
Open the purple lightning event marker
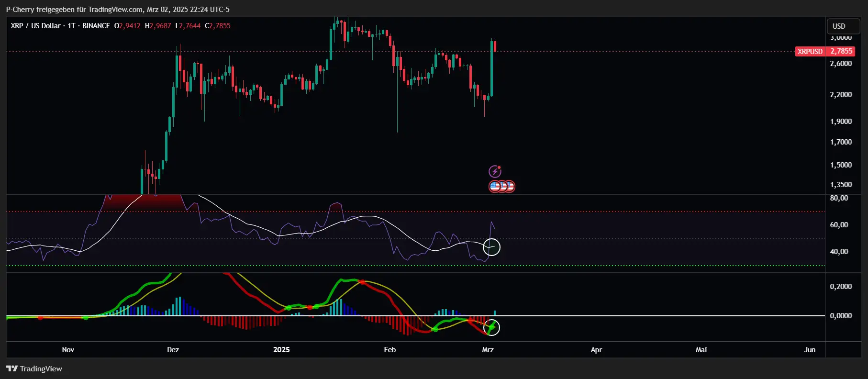(495, 171)
